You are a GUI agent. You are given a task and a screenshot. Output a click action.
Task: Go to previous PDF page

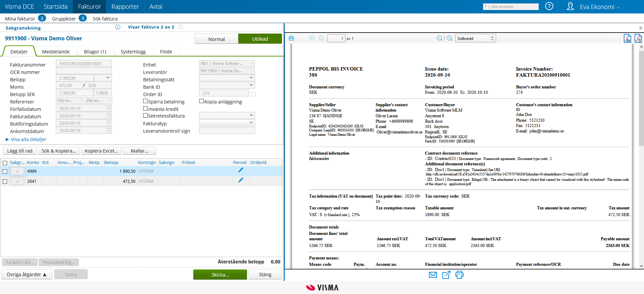coord(312,38)
